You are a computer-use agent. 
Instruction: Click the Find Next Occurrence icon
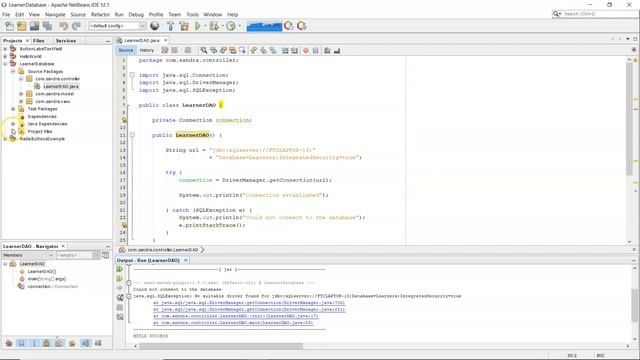pos(223,50)
